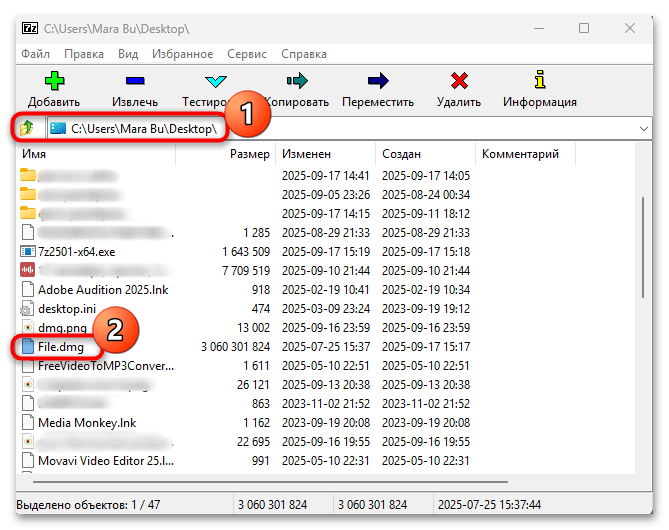The width and height of the screenshot is (669, 530).
Task: Click folder icon dated 2025-09-17 14:41
Action: point(28,175)
